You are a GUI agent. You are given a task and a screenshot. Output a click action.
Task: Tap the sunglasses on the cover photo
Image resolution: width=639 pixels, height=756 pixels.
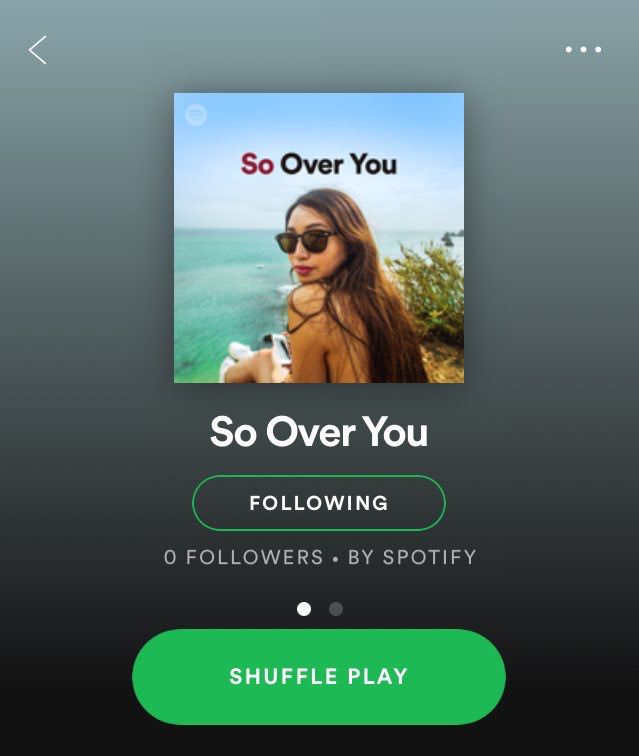(305, 241)
